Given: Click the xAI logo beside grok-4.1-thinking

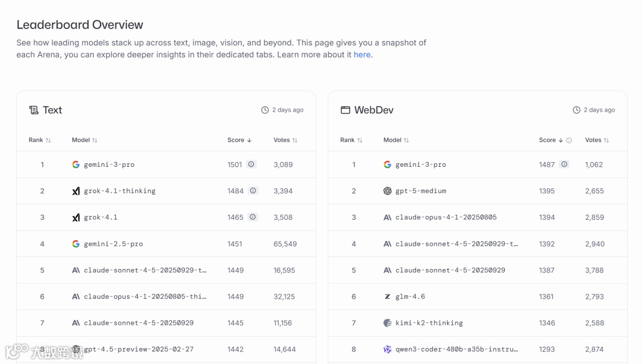Looking at the screenshot, I should [76, 191].
